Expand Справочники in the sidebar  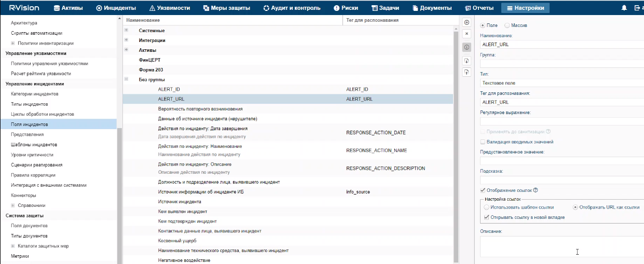[13, 205]
